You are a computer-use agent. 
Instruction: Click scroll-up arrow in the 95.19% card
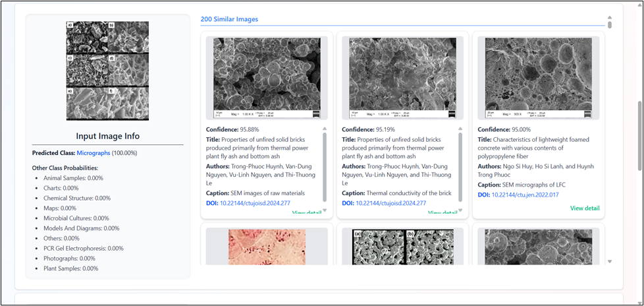pyautogui.click(x=460, y=129)
